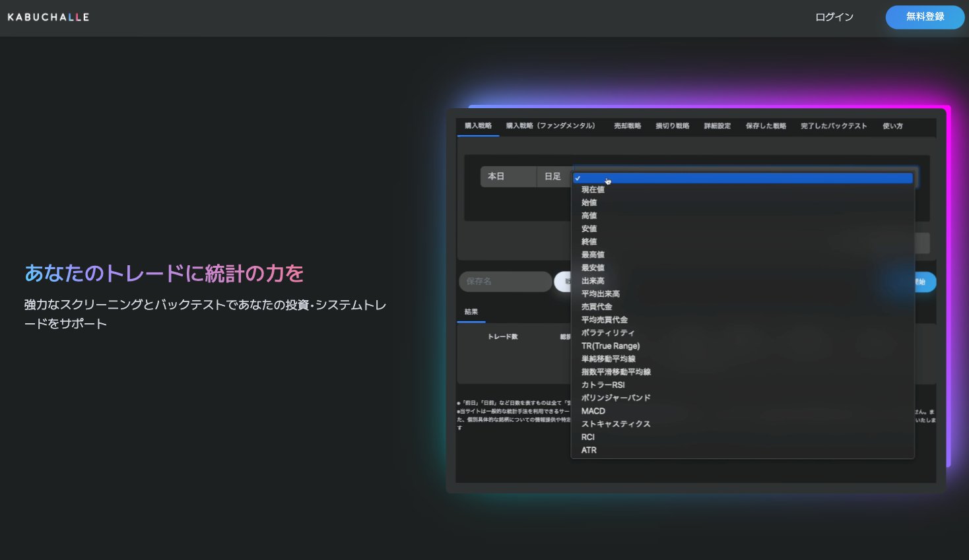The image size is (969, 560).
Task: Select the blank checked option in dropdown
Action: point(743,178)
